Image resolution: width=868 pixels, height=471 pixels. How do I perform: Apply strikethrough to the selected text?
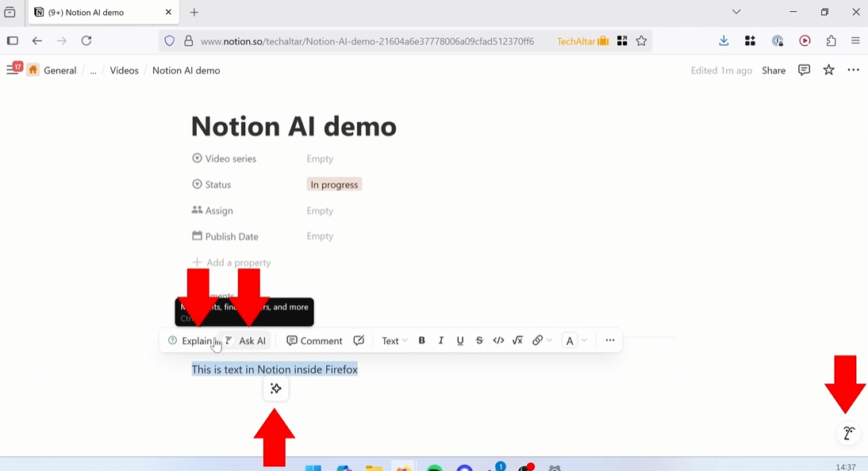pos(479,341)
